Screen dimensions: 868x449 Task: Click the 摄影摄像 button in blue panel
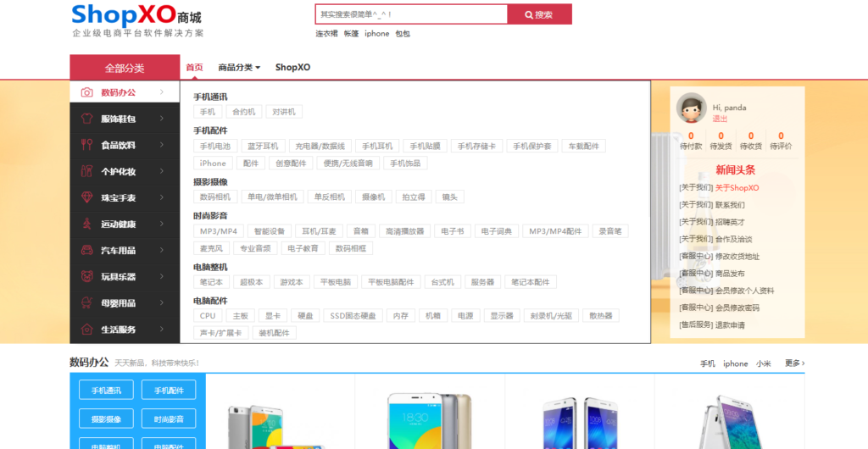click(106, 419)
